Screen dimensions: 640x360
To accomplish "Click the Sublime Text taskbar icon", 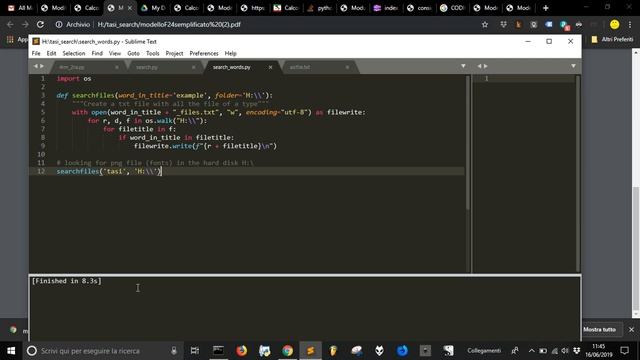I will point(310,351).
